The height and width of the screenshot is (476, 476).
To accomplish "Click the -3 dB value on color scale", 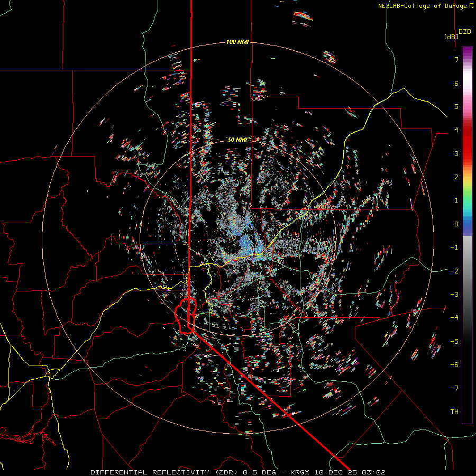I will 454,295.
